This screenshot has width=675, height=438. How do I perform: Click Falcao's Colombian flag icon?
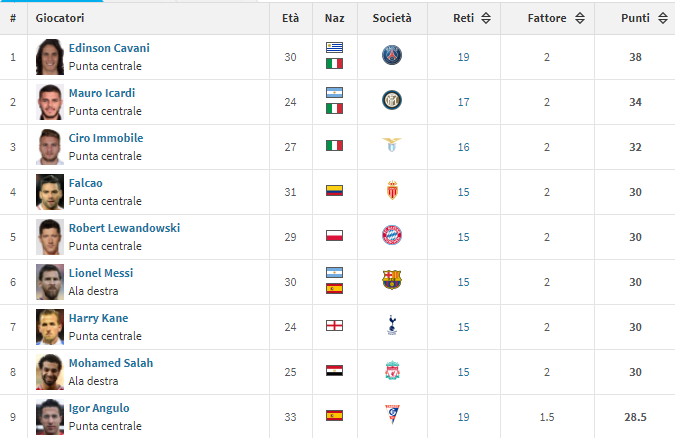pos(334,190)
